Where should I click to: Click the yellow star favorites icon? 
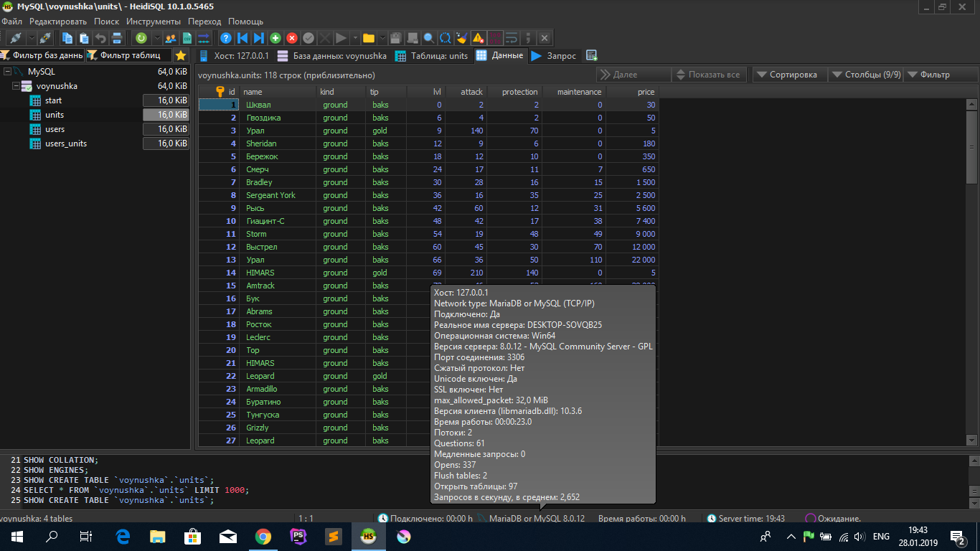tap(181, 55)
